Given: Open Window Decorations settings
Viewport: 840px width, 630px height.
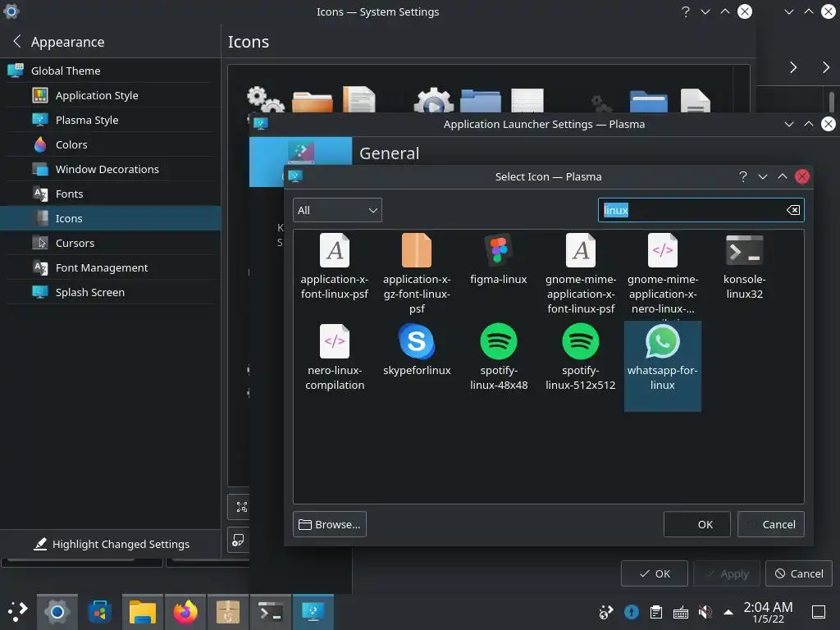Looking at the screenshot, I should pos(111,169).
